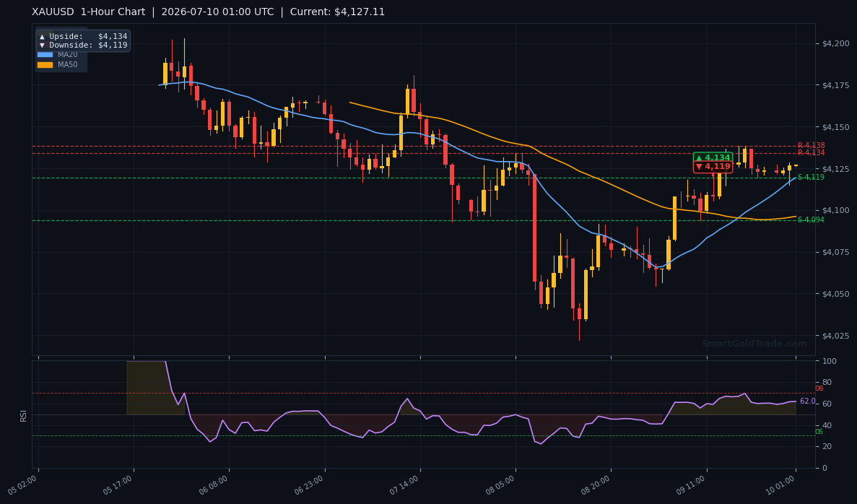Screen dimensions: 857x504
Task: Click the R 4,134 resistance label
Action: 811,152
